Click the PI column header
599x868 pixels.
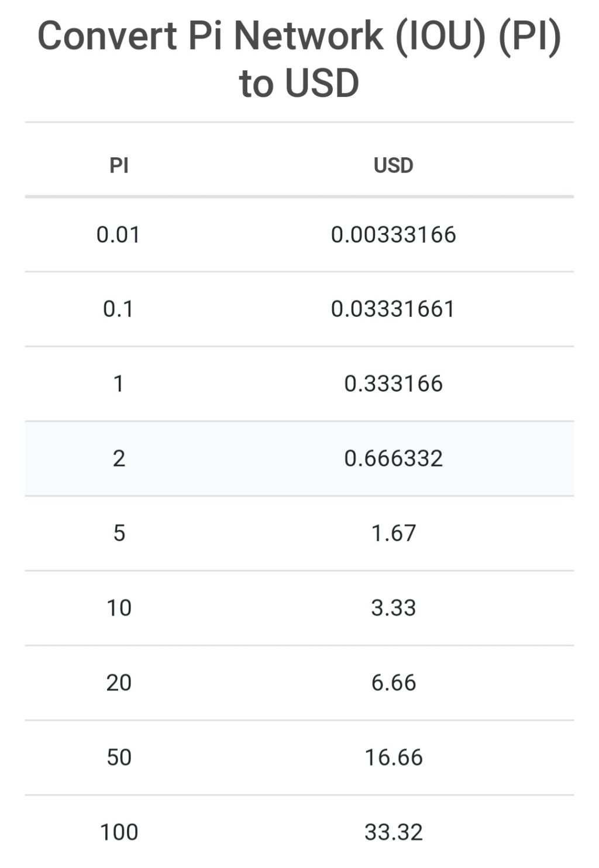coord(119,165)
